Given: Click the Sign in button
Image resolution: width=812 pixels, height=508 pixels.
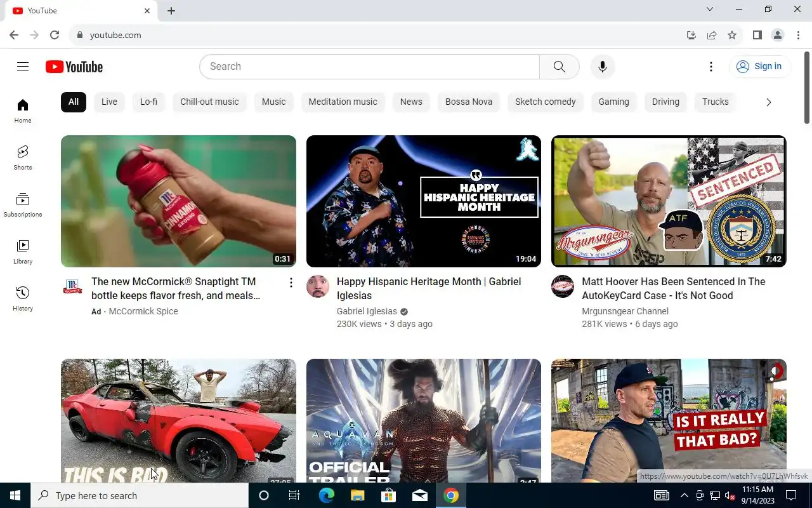Looking at the screenshot, I should tap(760, 67).
